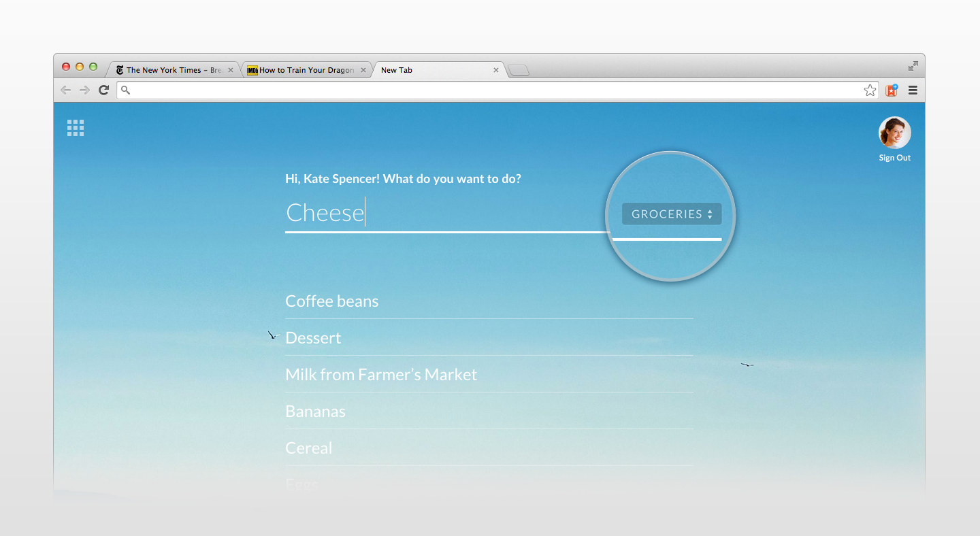Click the browser forward arrow
Screen dimensions: 980x536
[84, 90]
